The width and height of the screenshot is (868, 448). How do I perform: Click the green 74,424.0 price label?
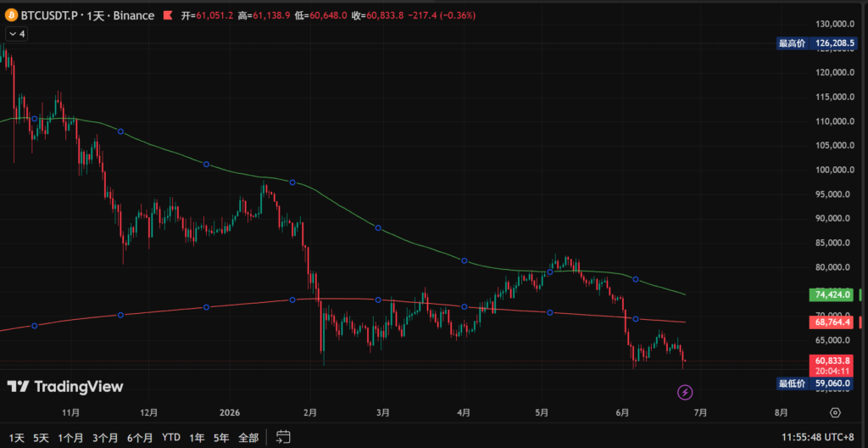point(831,295)
